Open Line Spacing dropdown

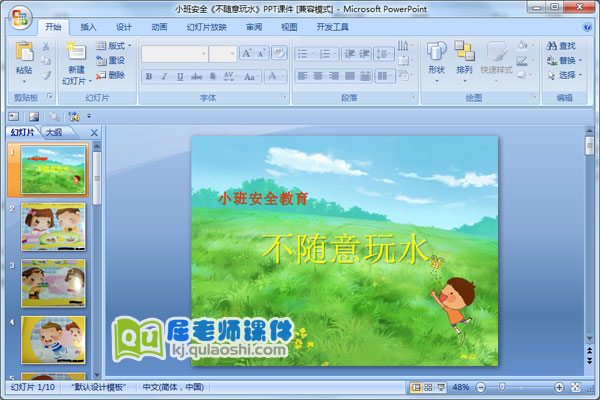coord(384,54)
